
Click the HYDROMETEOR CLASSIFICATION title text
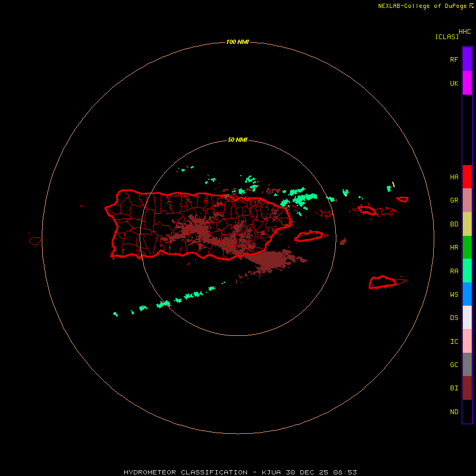(186, 472)
